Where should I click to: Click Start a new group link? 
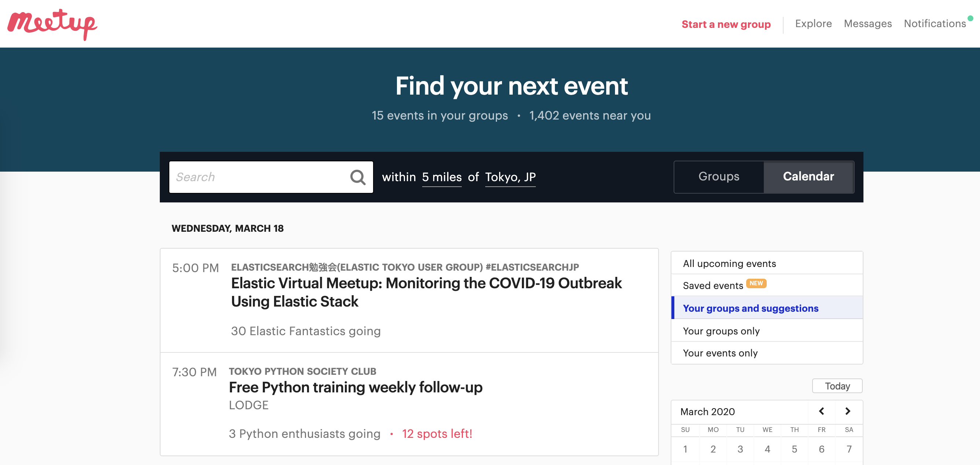point(726,24)
